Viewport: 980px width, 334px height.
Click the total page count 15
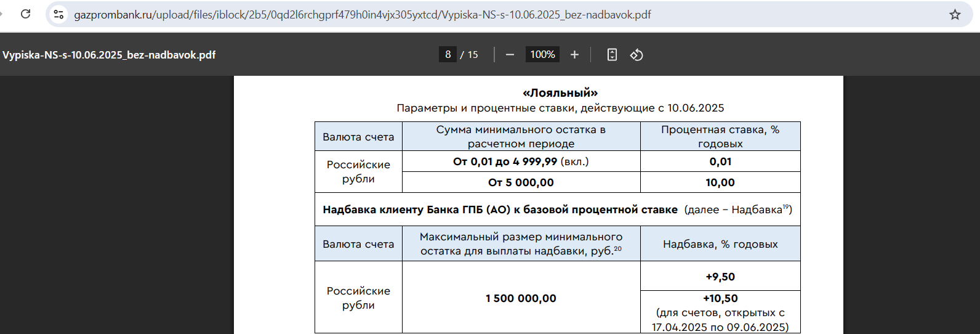click(x=473, y=55)
